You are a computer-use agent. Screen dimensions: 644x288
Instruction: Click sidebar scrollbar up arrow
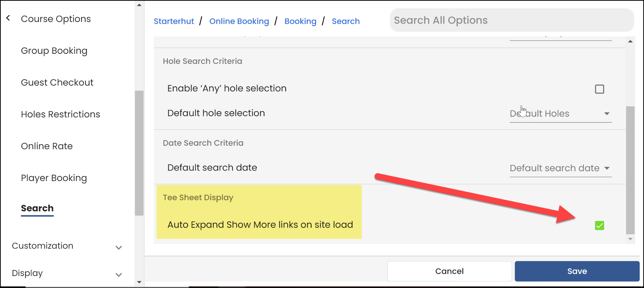pos(139,5)
